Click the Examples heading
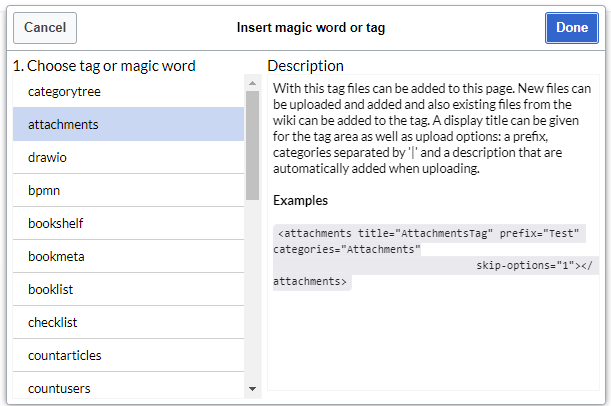Screen dimensions: 611x406 point(300,200)
